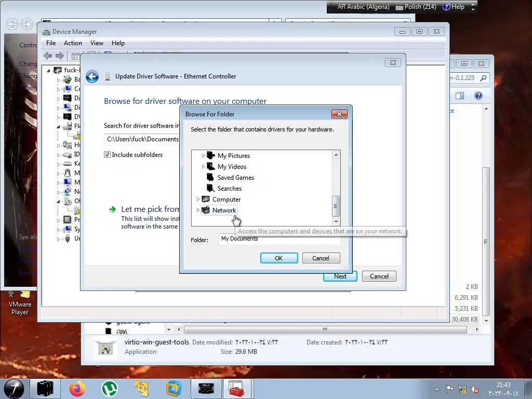Click the back button in Control Panel window
The width and height of the screenshot is (532, 399).
[12, 24]
